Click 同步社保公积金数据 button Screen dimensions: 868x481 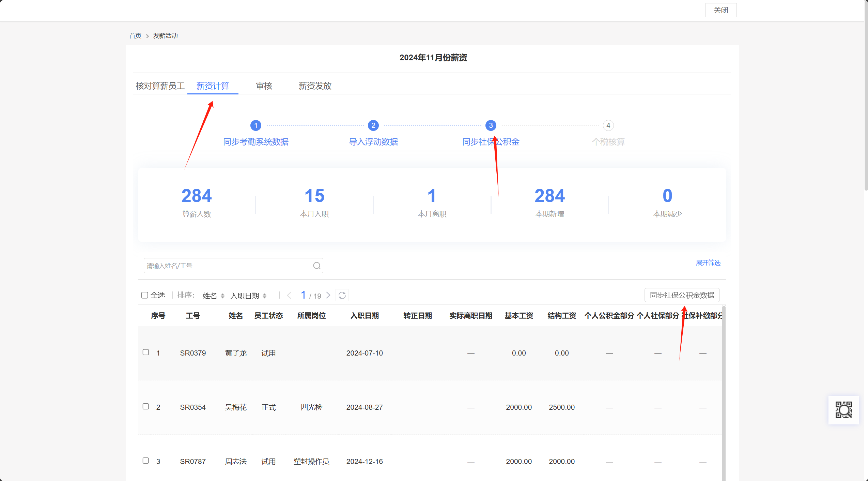click(x=682, y=295)
